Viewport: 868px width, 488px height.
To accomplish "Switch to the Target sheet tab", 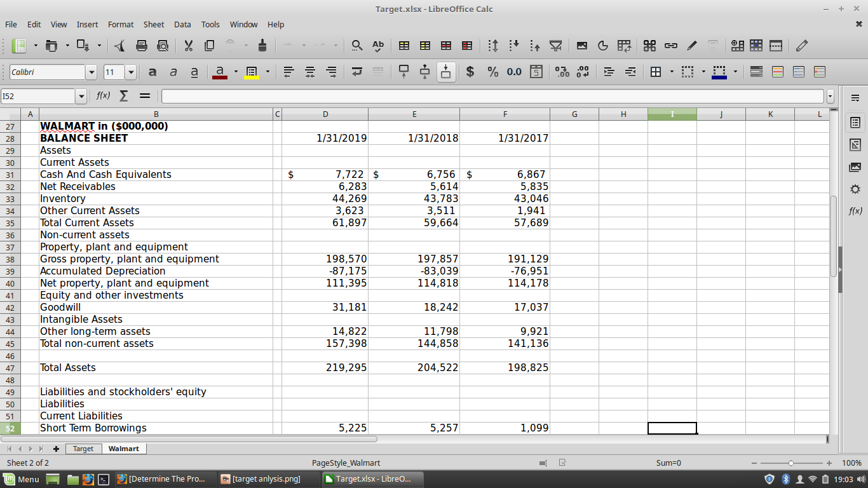I will (83, 449).
